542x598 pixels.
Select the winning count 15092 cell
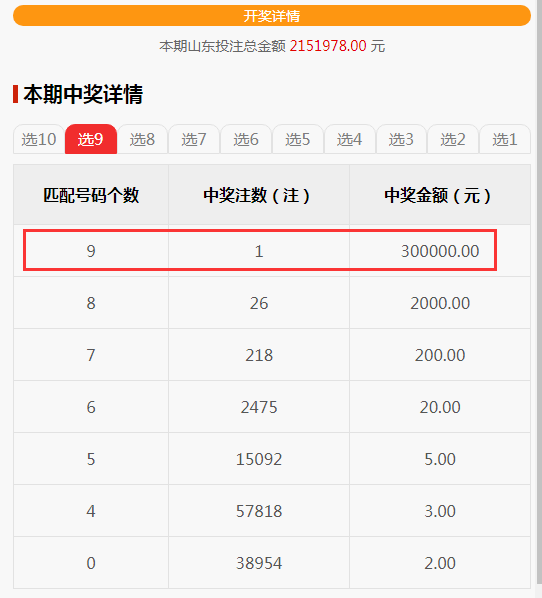click(x=259, y=458)
